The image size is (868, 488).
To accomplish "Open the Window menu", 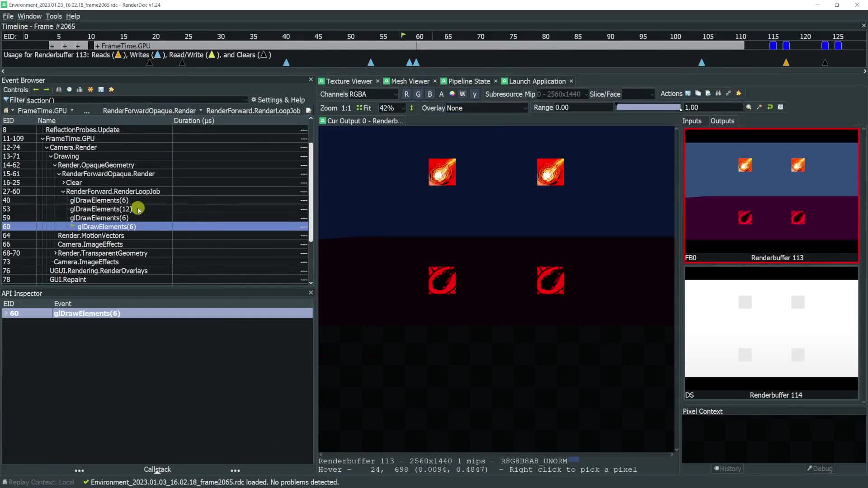I will 29,16.
